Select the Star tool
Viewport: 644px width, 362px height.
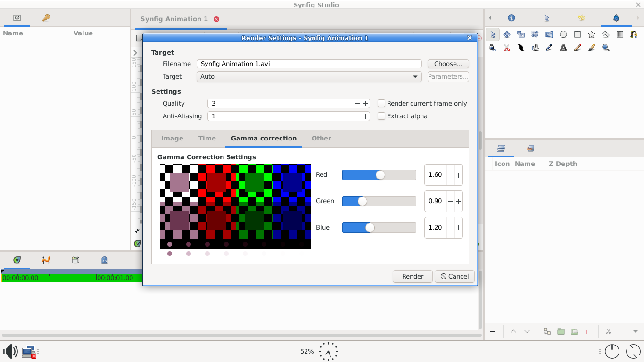(592, 34)
